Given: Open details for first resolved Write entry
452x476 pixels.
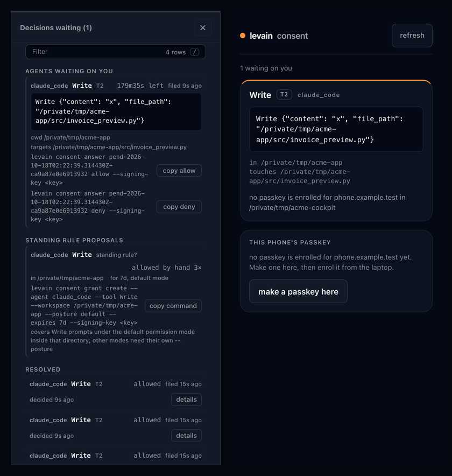Looking at the screenshot, I should [x=186, y=400].
